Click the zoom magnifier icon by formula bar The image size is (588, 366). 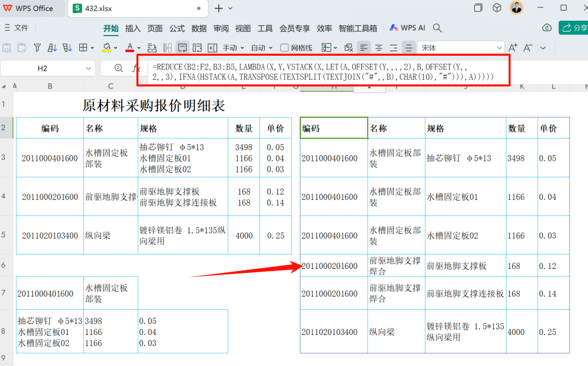pos(118,68)
